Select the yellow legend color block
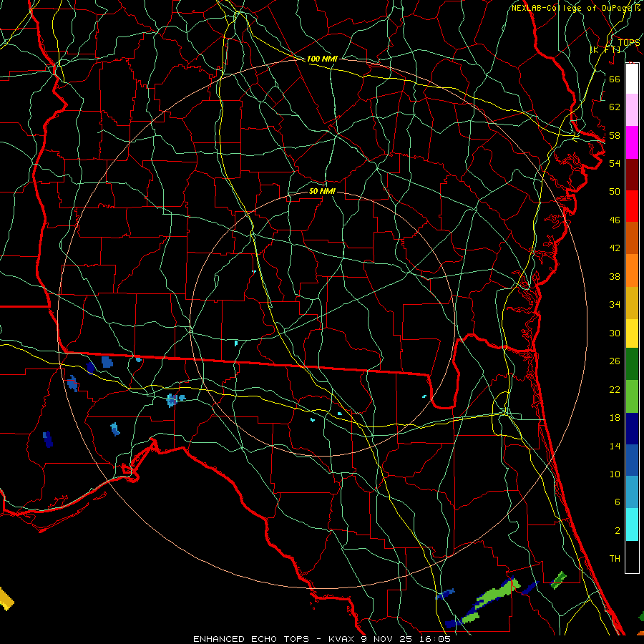This screenshot has width=644, height=644. (632, 333)
